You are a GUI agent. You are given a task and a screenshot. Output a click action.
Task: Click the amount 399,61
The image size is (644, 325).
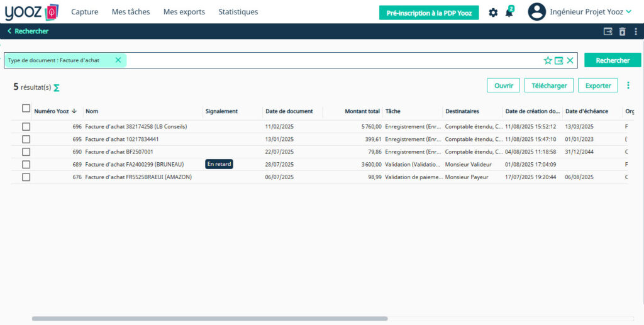(x=374, y=140)
